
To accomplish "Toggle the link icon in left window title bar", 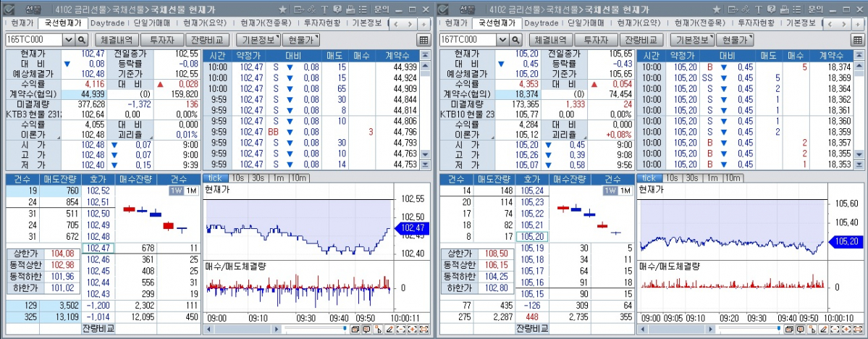I will (312, 9).
